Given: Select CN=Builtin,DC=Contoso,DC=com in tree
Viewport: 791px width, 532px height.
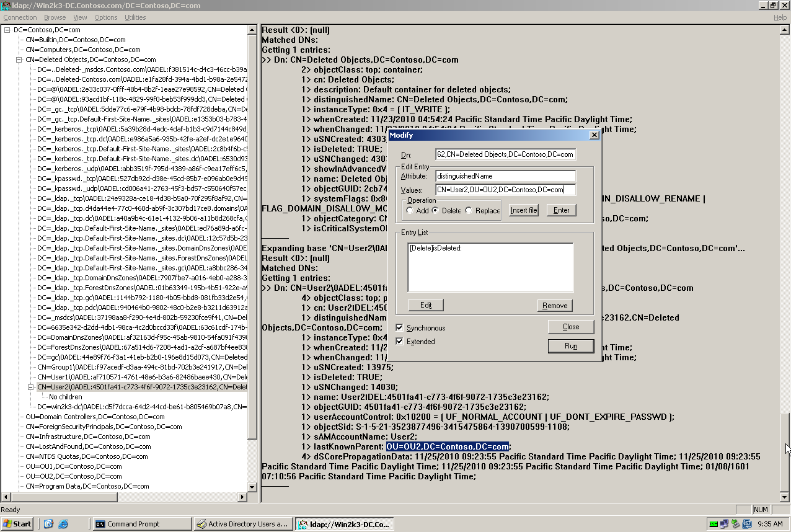Looking at the screenshot, I should pos(75,40).
